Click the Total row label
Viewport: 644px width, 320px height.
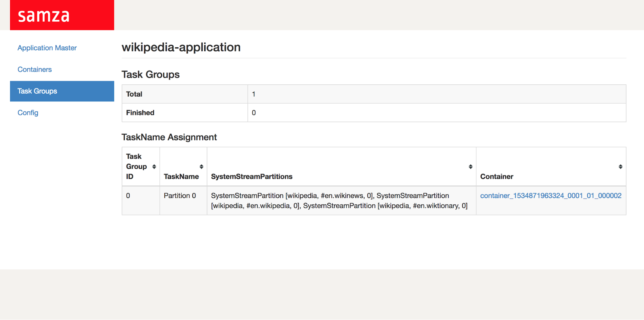tap(134, 94)
